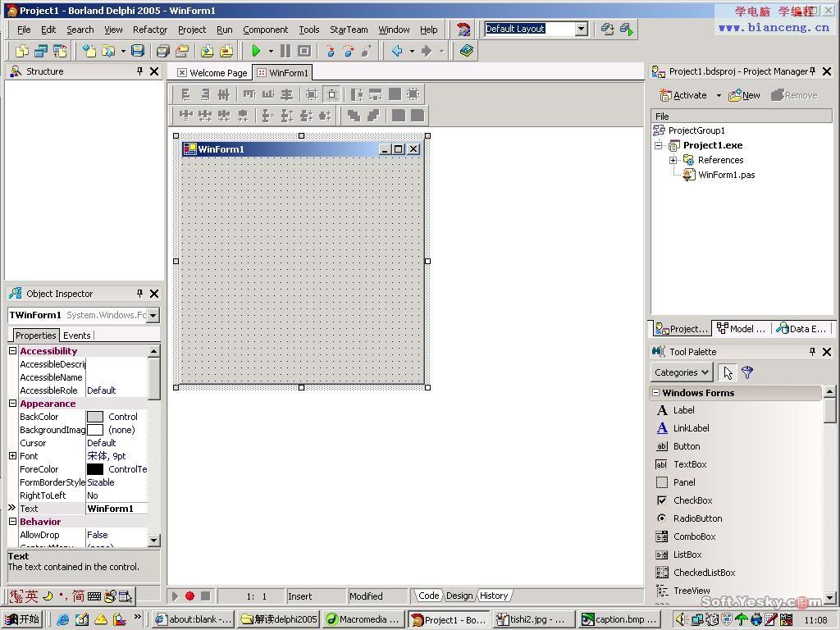Screen dimensions: 840x630
Task: Click the Toggle Form/Unit toolbar icon
Action: coord(59,51)
